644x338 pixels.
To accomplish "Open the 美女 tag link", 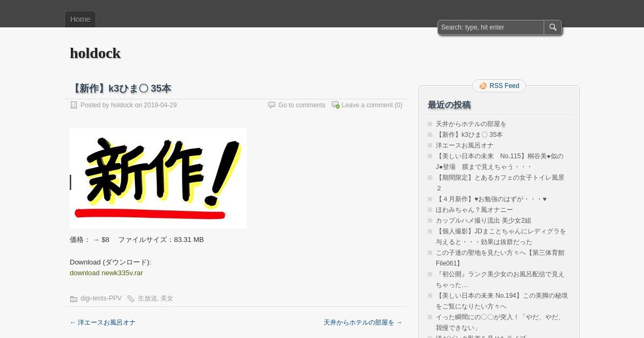I will click(167, 298).
